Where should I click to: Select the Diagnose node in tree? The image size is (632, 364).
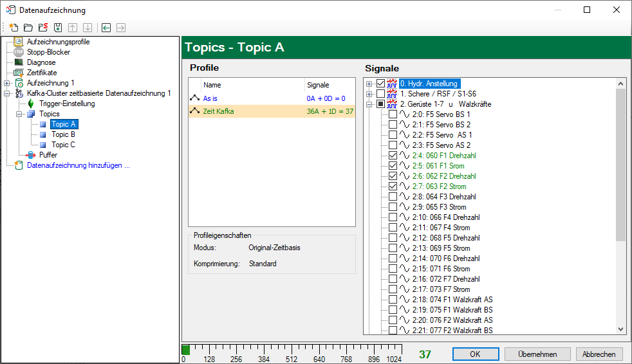[x=41, y=62]
